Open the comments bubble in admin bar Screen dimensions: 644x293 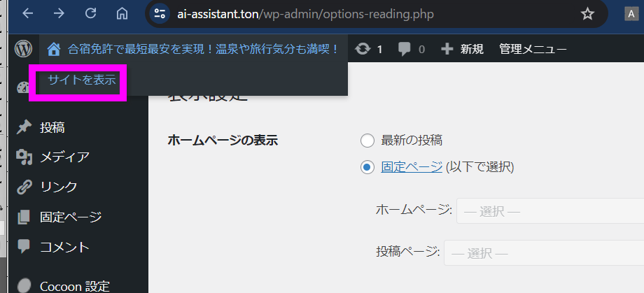click(411, 49)
